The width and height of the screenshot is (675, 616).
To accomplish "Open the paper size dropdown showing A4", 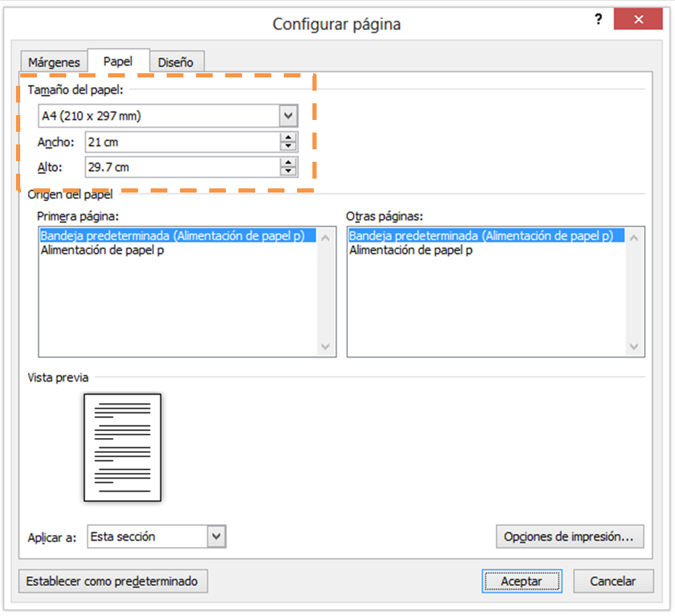I will click(287, 115).
